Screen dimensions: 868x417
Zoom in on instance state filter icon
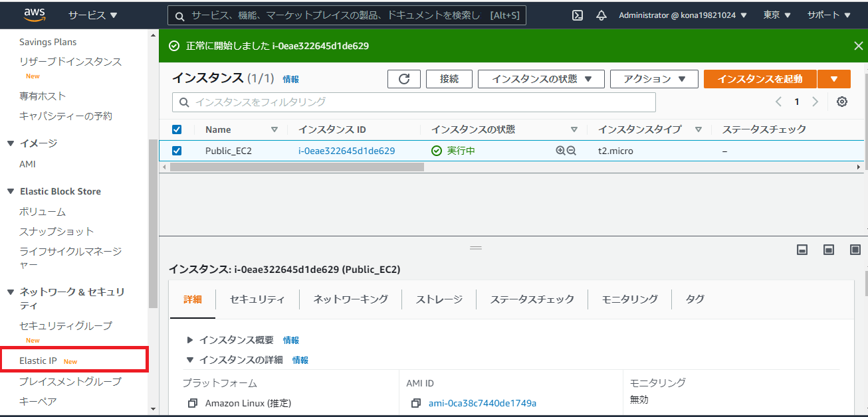pos(560,151)
